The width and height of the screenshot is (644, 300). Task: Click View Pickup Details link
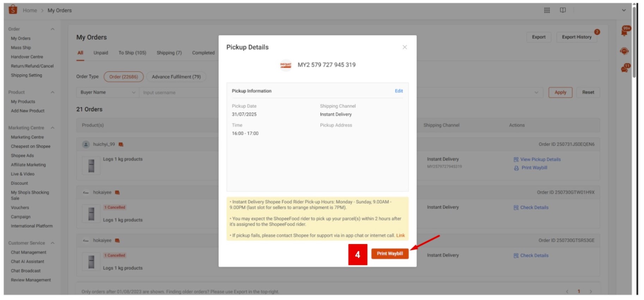[x=540, y=160]
